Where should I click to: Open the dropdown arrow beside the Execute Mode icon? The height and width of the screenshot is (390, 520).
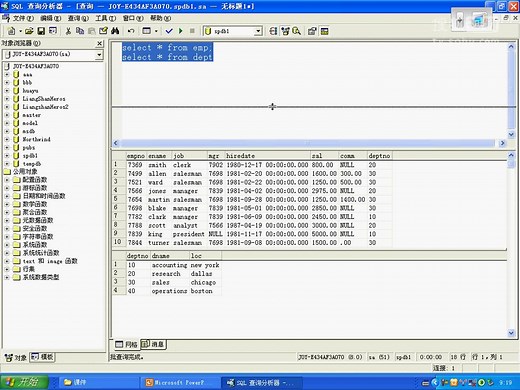(156, 31)
